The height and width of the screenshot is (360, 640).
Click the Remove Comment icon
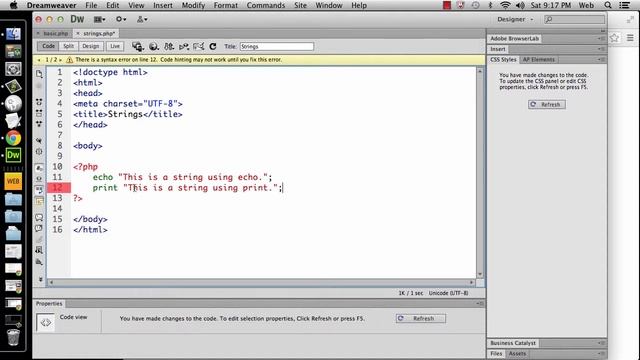click(x=39, y=228)
